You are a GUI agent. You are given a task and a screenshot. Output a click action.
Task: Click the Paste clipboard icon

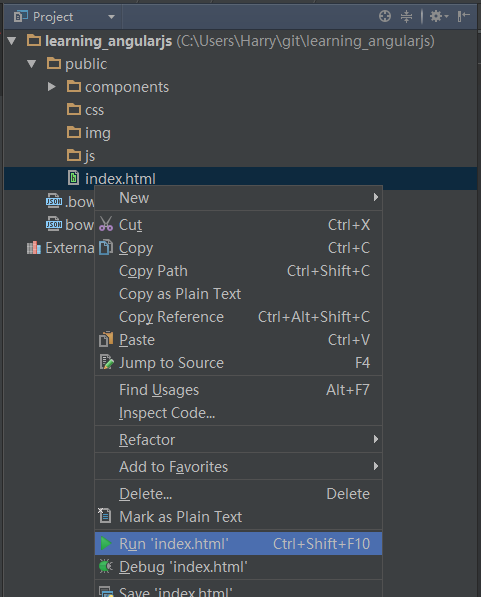pyautogui.click(x=106, y=339)
